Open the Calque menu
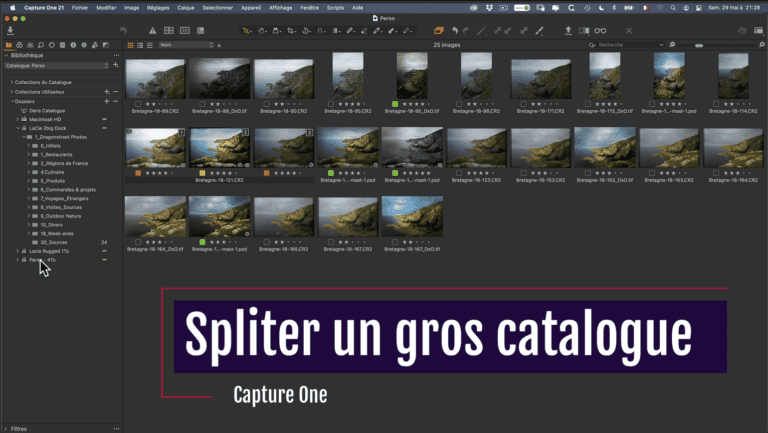The height and width of the screenshot is (433, 768). click(186, 8)
